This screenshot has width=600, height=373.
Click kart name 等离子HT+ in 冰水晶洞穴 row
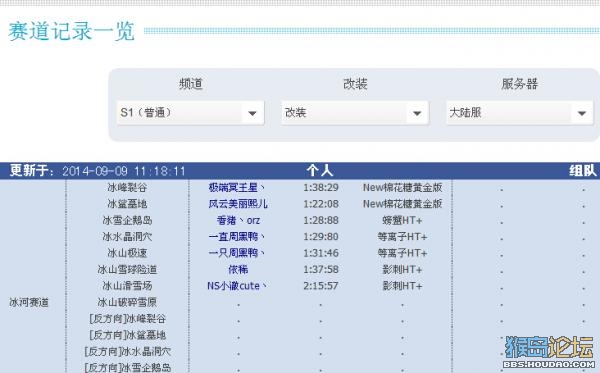coord(403,237)
